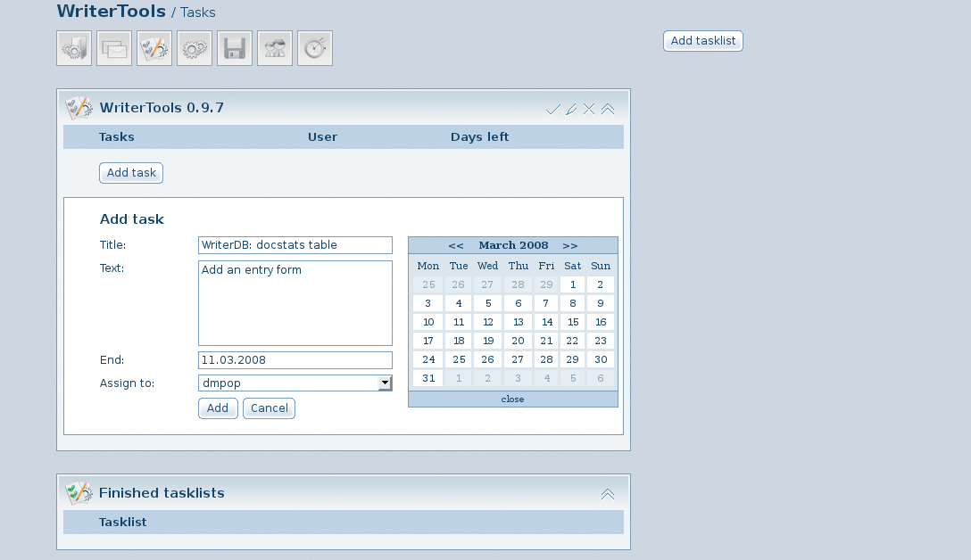The height and width of the screenshot is (560, 971).
Task: Choose March 30 in the calendar
Action: point(600,359)
